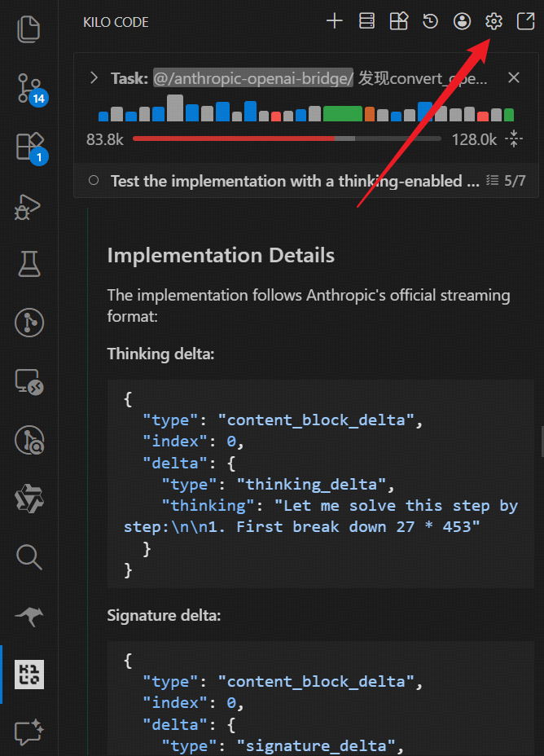The height and width of the screenshot is (756, 544).
Task: Pop Kilo Code out to editor
Action: (525, 22)
